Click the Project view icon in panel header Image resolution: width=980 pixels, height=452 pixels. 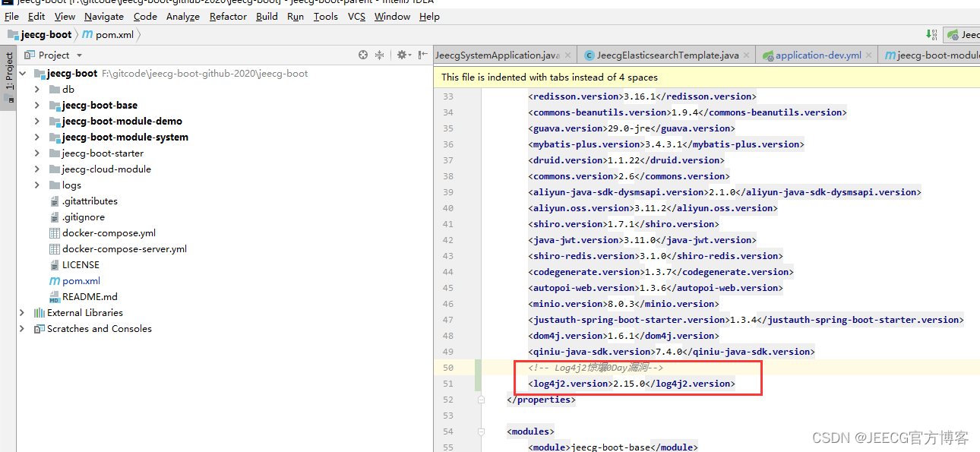[x=30, y=55]
